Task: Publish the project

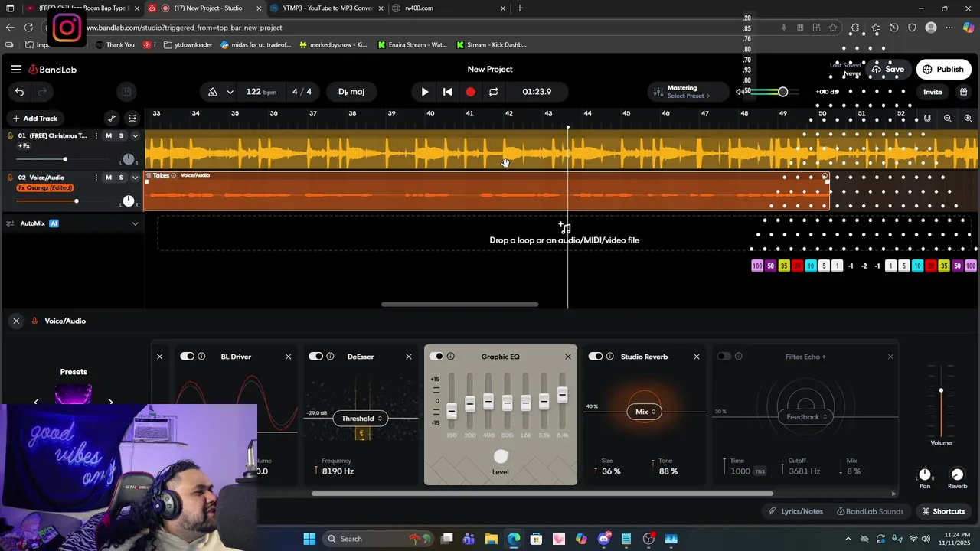Action: (943, 70)
